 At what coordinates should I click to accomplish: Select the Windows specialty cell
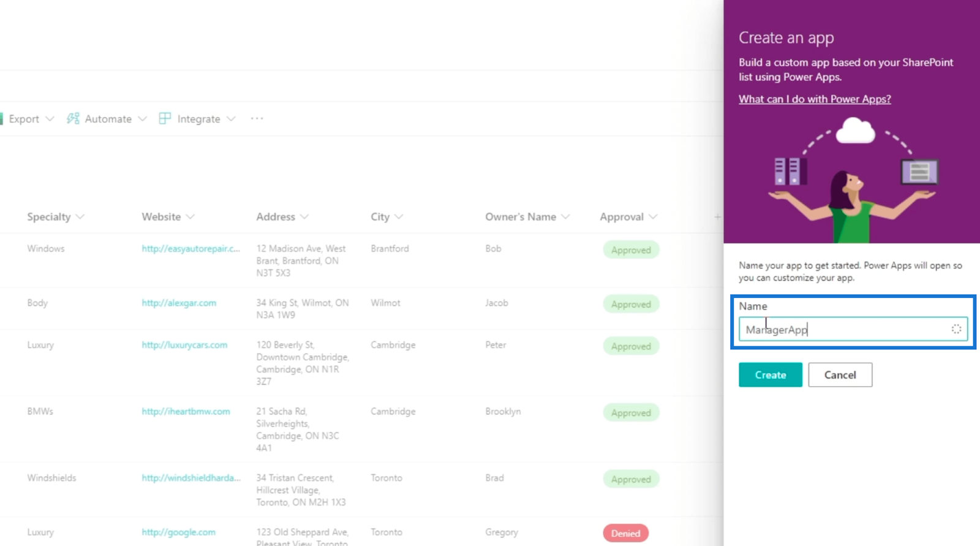(46, 249)
